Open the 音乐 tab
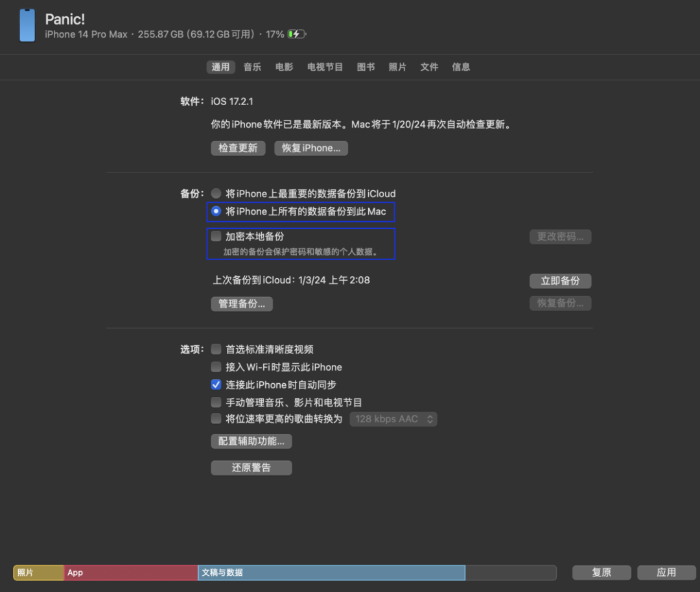Viewport: 700px width, 592px height. tap(252, 67)
